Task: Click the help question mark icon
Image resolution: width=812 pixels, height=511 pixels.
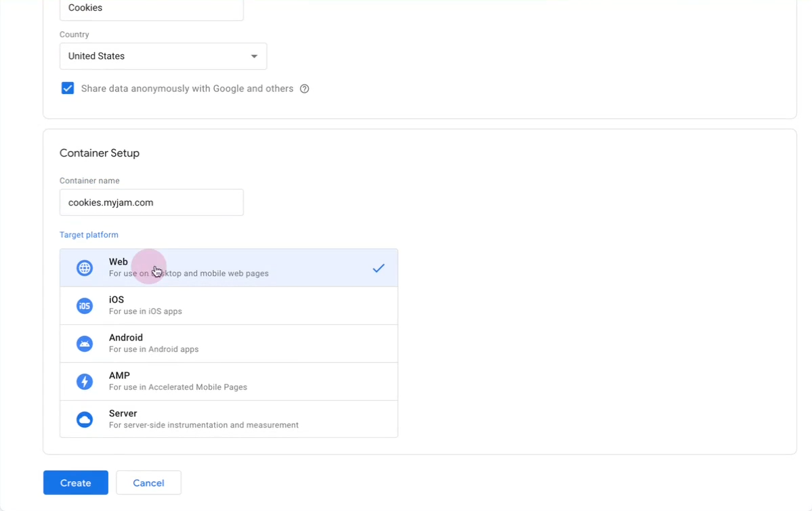Action: [305, 89]
